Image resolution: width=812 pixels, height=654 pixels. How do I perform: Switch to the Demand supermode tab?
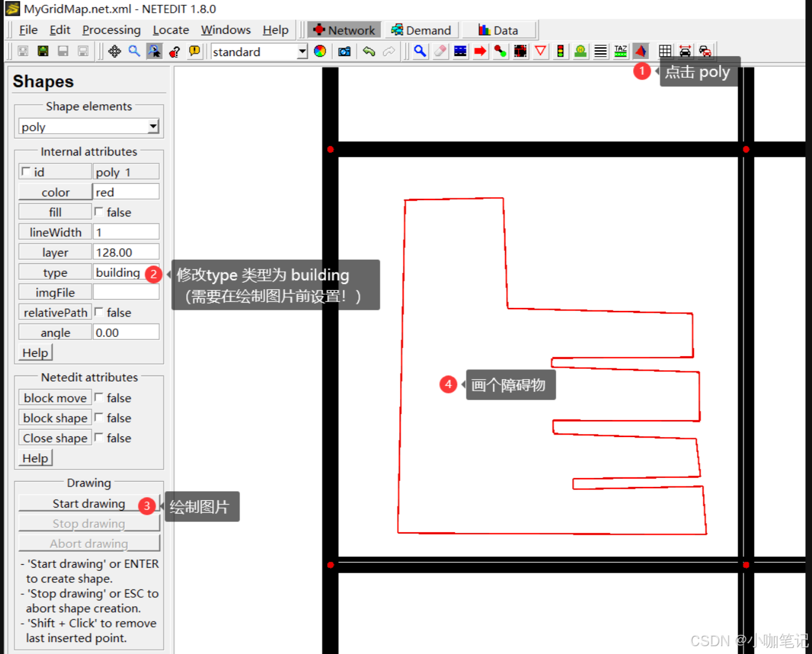(422, 30)
